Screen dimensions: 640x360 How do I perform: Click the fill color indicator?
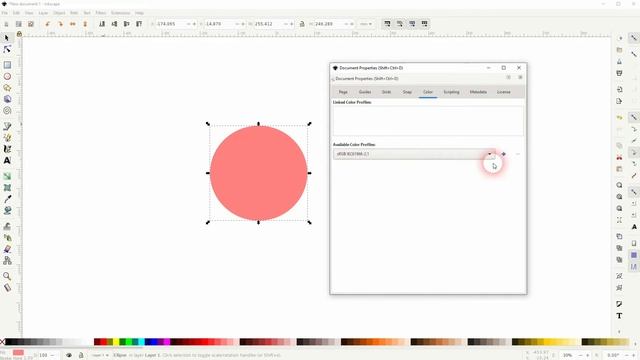18,352
